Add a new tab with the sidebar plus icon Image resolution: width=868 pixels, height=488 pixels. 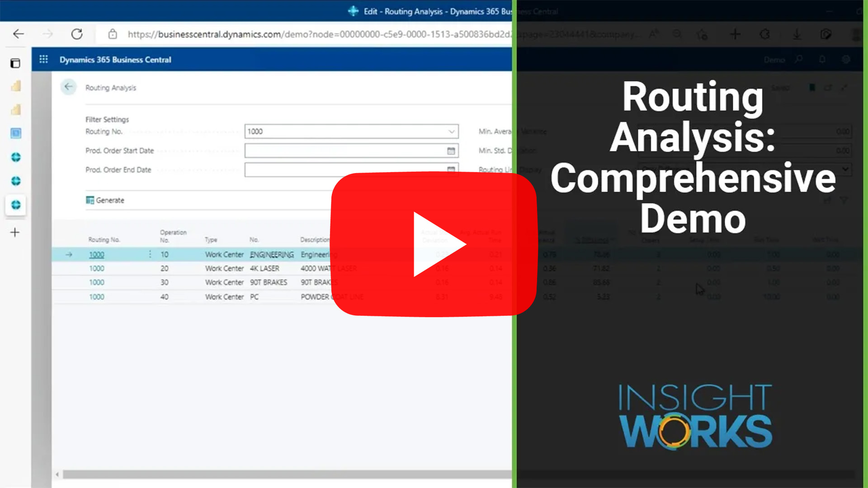point(15,232)
